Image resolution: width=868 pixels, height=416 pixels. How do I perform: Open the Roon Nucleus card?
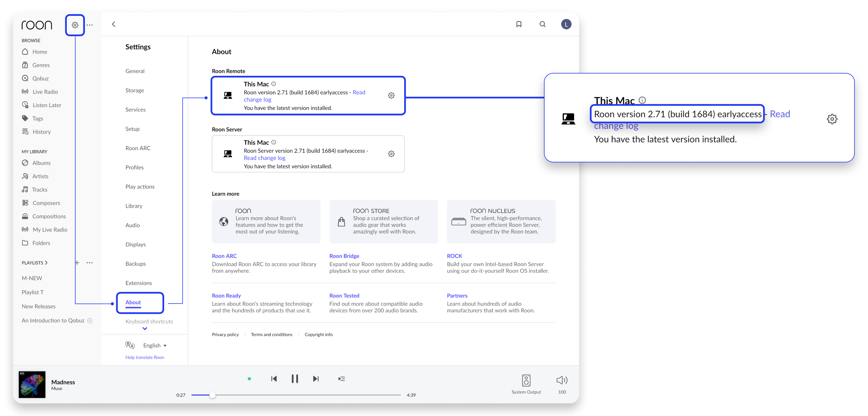point(501,221)
